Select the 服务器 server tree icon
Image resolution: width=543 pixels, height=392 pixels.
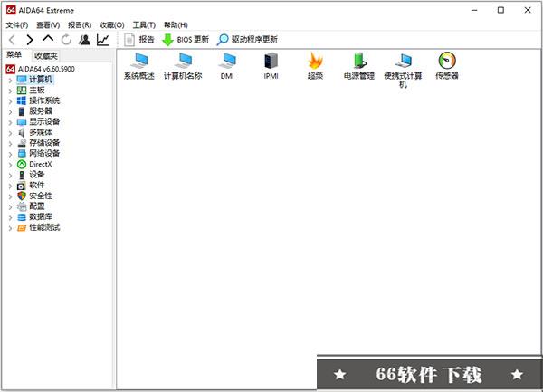click(22, 111)
